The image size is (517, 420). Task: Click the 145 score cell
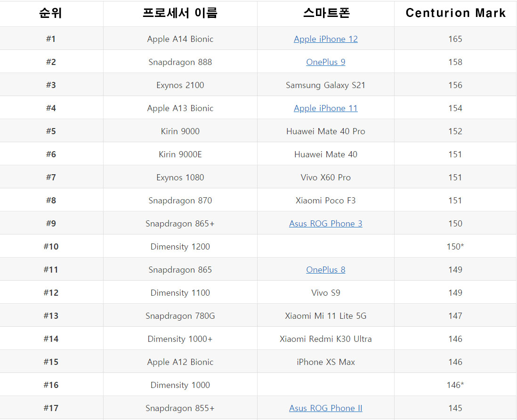click(455, 408)
